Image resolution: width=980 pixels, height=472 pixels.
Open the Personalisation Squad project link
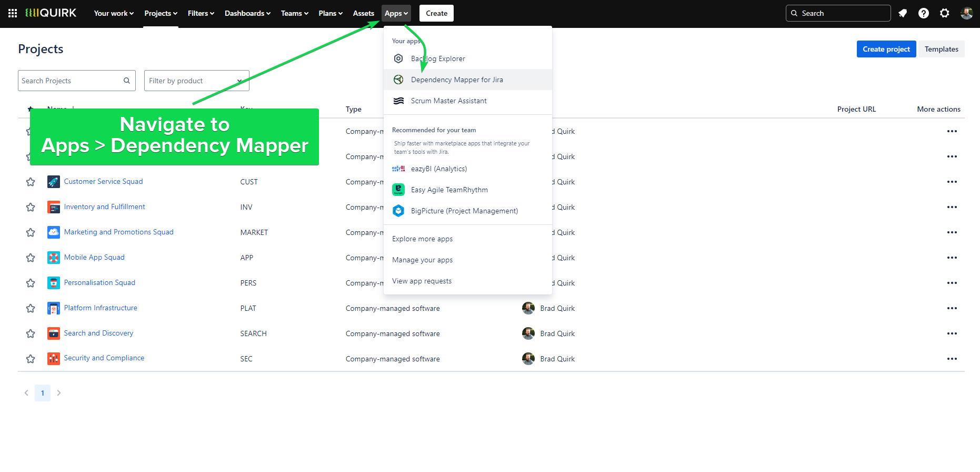pyautogui.click(x=99, y=282)
